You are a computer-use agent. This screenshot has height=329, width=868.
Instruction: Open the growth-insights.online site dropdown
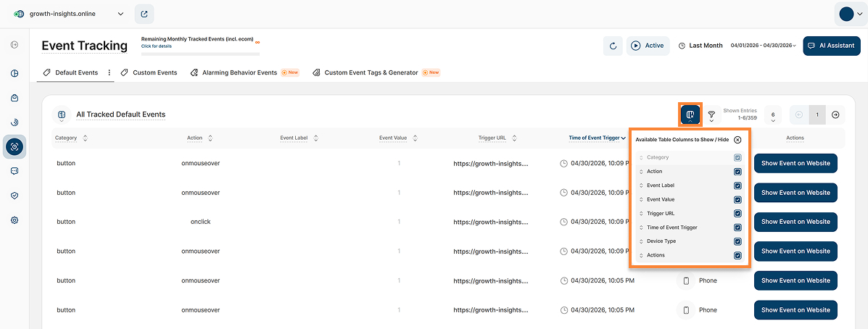[69, 14]
